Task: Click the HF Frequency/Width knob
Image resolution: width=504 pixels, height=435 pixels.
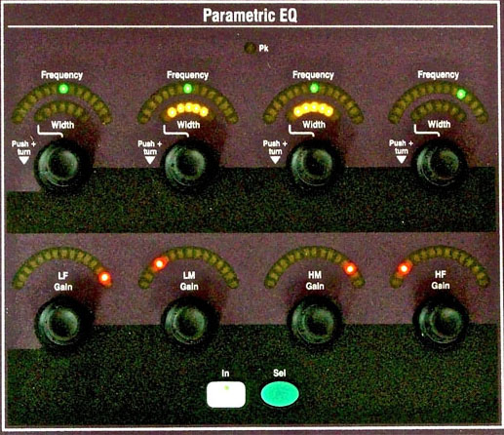Action: pyautogui.click(x=440, y=164)
